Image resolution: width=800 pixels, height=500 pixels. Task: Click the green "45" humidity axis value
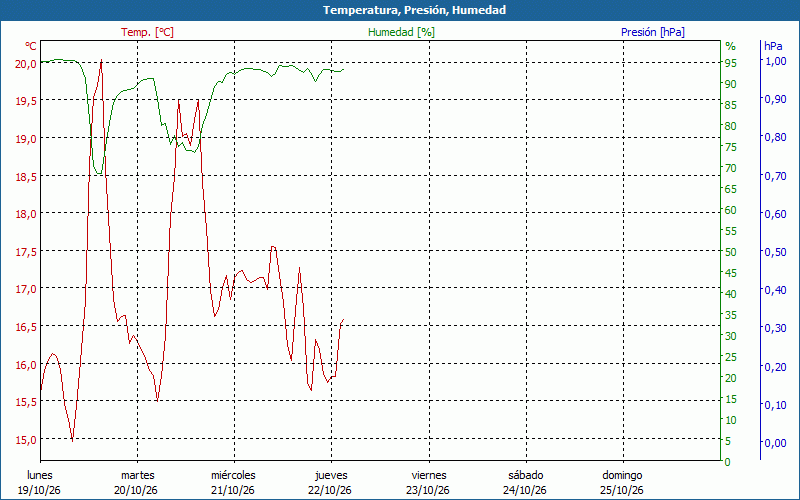(x=731, y=273)
